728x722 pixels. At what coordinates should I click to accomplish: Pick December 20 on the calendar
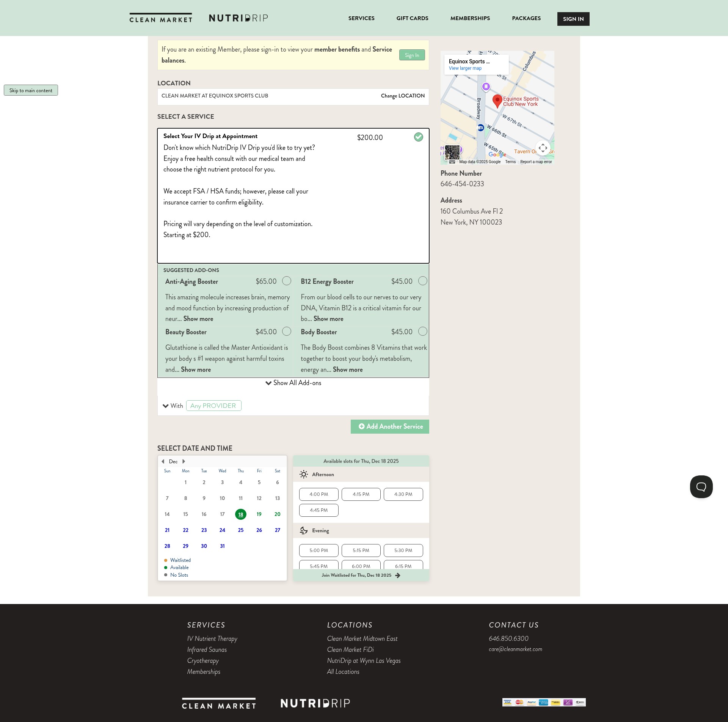[x=278, y=514]
